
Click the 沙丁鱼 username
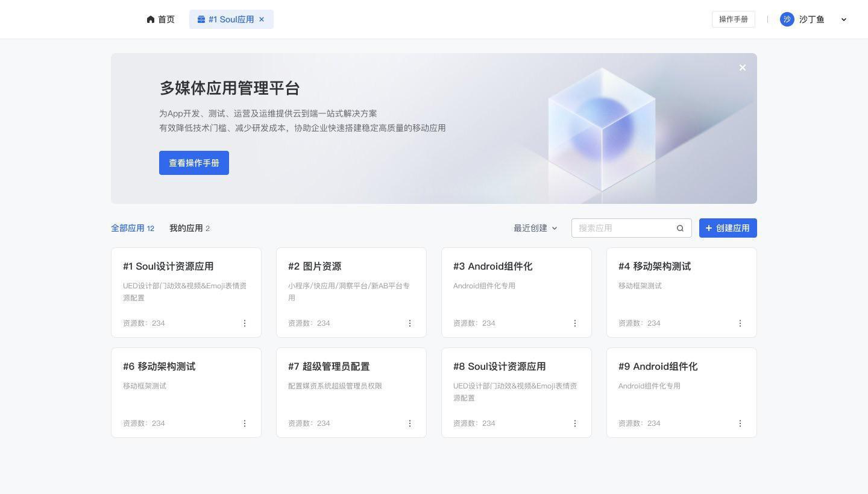[811, 19]
